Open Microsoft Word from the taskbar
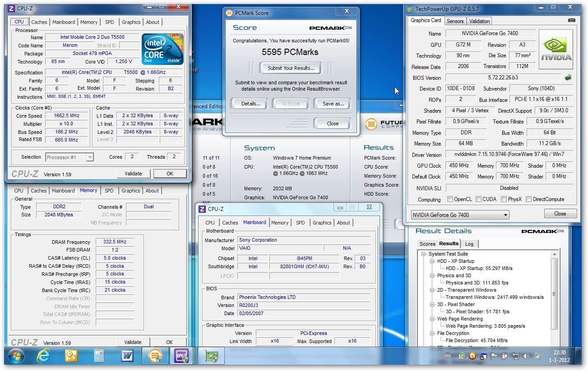588x371 pixels. click(127, 356)
